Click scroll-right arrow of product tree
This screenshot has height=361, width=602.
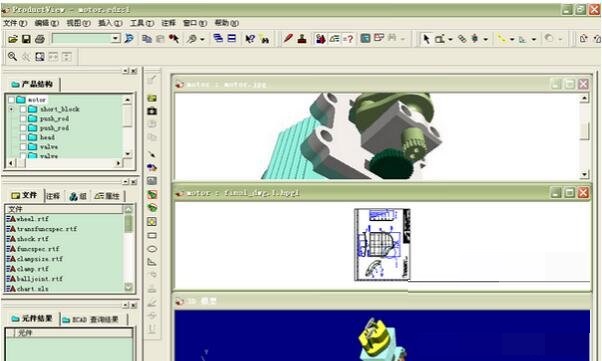coord(118,163)
